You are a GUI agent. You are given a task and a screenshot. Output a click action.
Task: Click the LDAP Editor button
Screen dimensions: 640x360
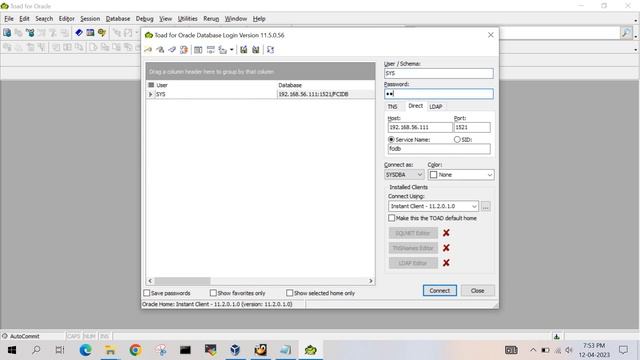coord(413,263)
